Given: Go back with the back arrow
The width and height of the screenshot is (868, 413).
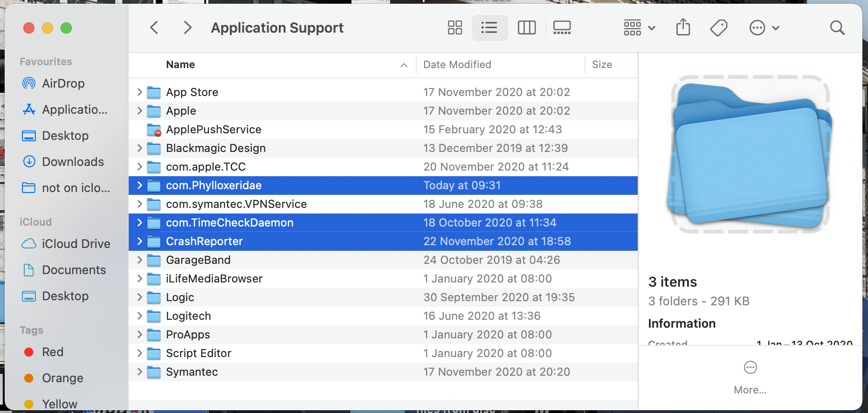Looking at the screenshot, I should click(x=154, y=28).
